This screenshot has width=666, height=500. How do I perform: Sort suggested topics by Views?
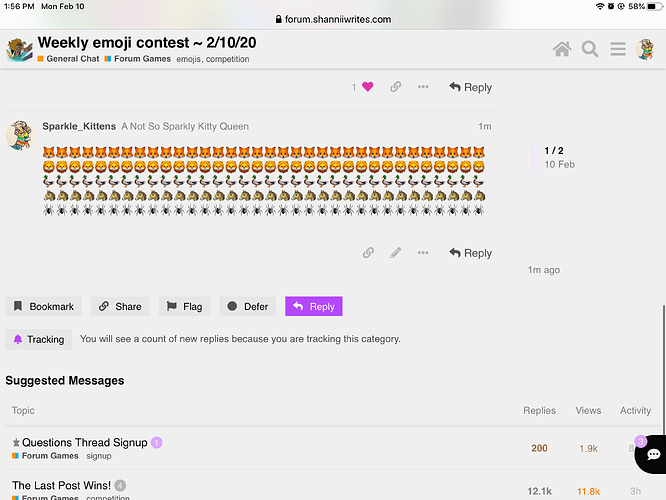click(588, 410)
